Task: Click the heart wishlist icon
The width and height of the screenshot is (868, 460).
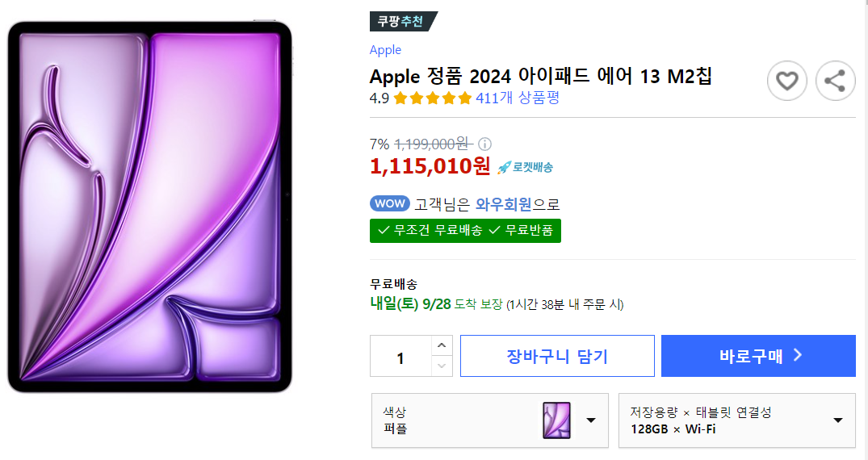Action: [786, 81]
